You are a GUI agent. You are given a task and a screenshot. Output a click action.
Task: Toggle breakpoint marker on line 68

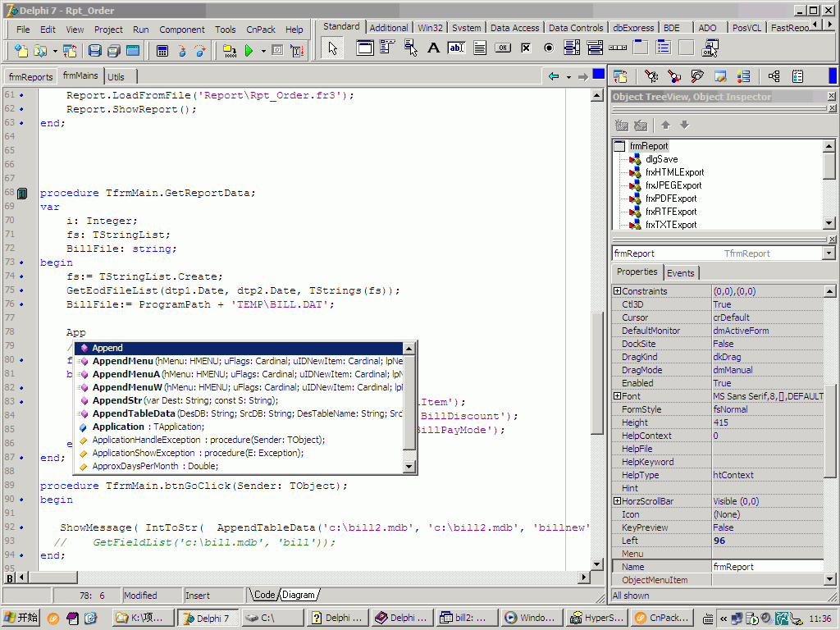(22, 194)
